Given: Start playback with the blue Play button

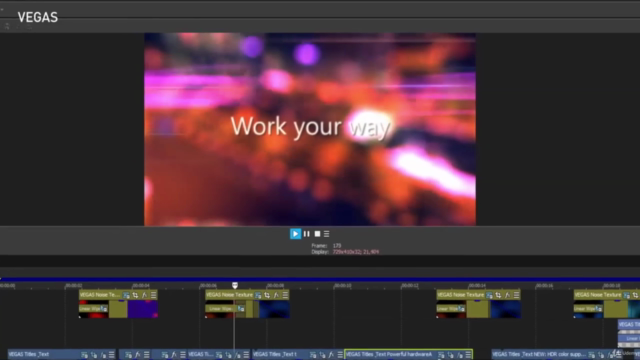Looking at the screenshot, I should 295,234.
